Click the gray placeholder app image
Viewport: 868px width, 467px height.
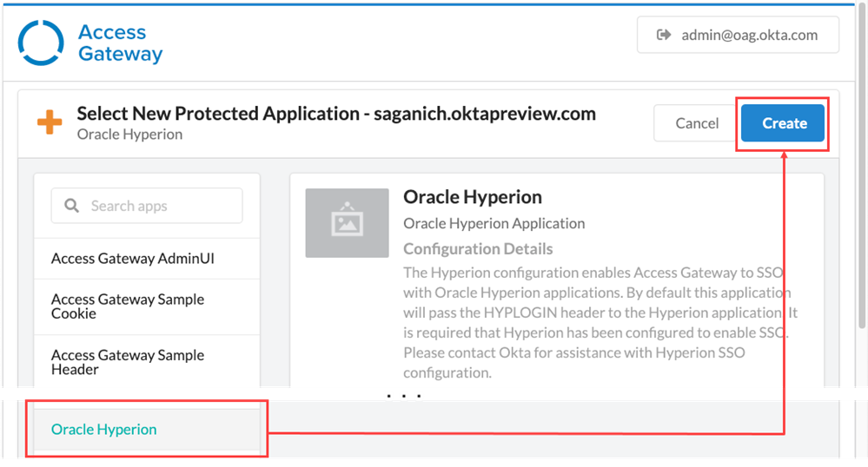(347, 223)
